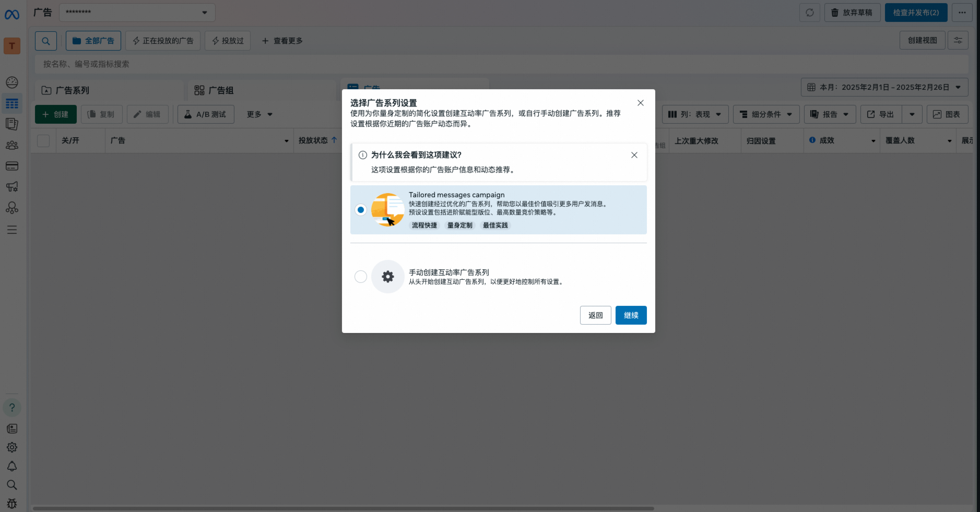Click the blue 继续 button
This screenshot has width=980, height=512.
(631, 315)
